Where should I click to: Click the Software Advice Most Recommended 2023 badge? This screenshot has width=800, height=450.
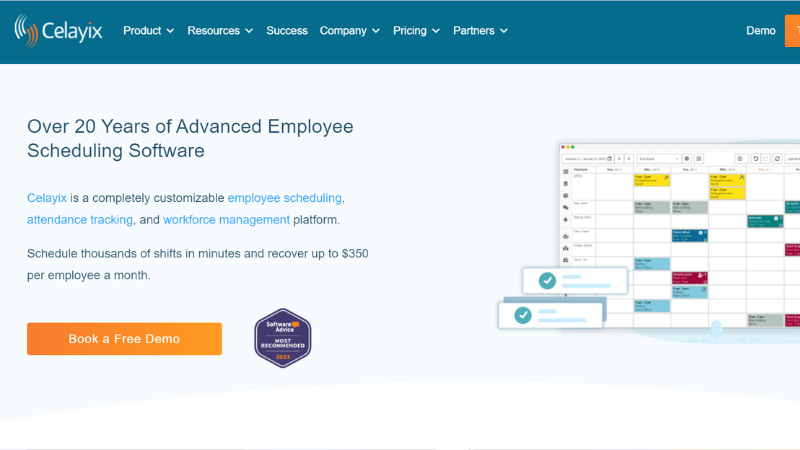283,338
